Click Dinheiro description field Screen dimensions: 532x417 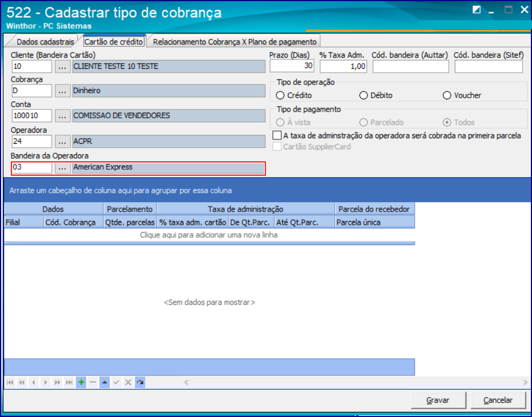[x=168, y=91]
